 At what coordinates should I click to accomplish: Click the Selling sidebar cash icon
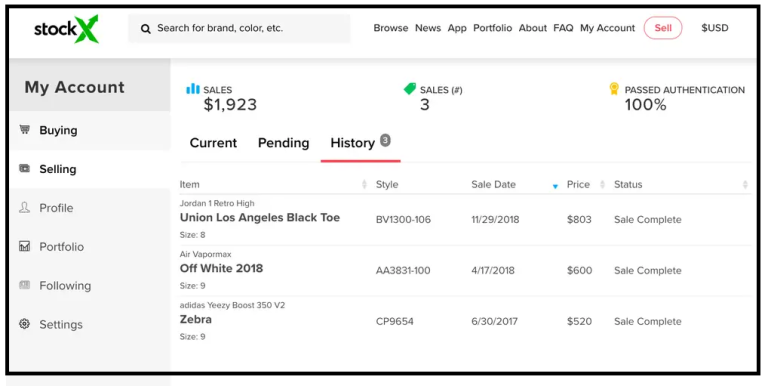click(x=24, y=169)
